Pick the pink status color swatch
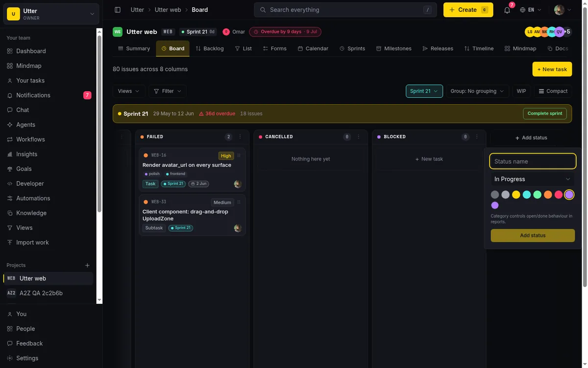Image resolution: width=588 pixels, height=368 pixels. (x=559, y=195)
